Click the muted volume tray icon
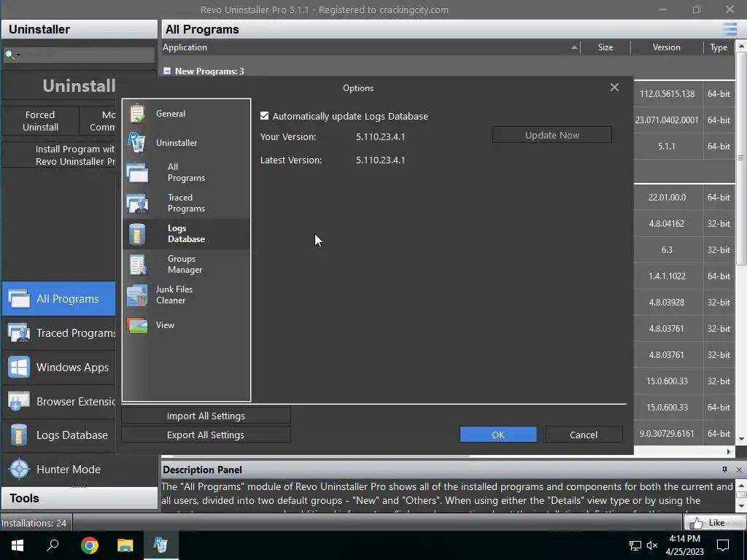Screen dimensions: 747x560 tap(652, 545)
